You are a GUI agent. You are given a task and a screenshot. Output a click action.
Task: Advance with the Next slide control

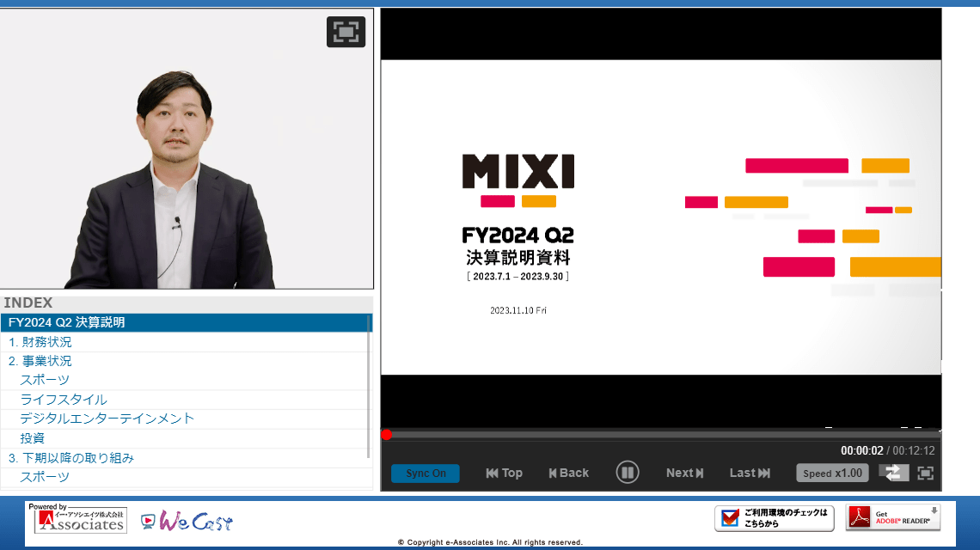point(683,473)
